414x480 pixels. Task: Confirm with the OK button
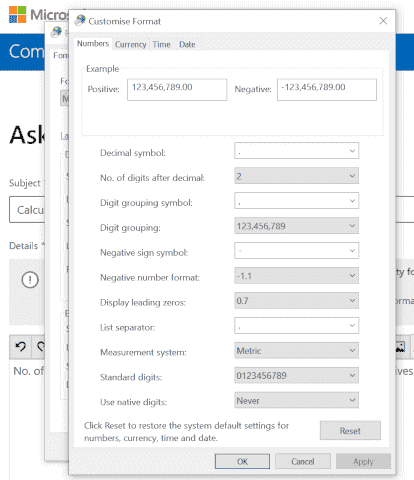242,461
